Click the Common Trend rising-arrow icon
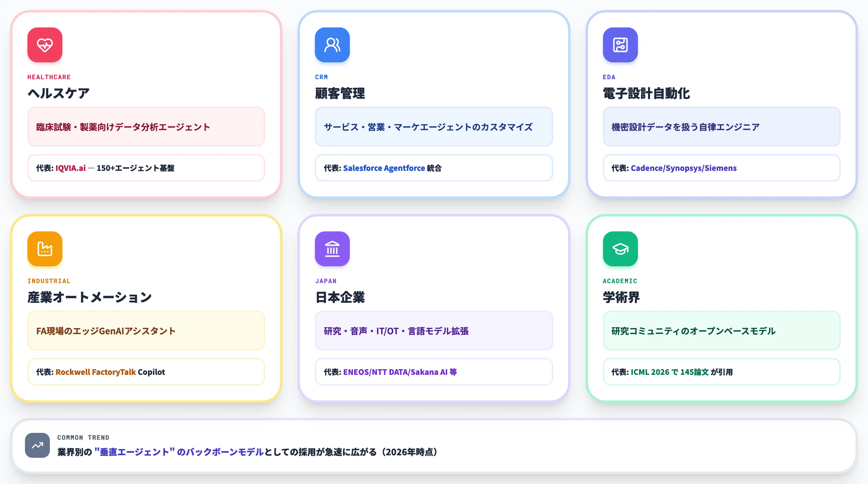 37,445
